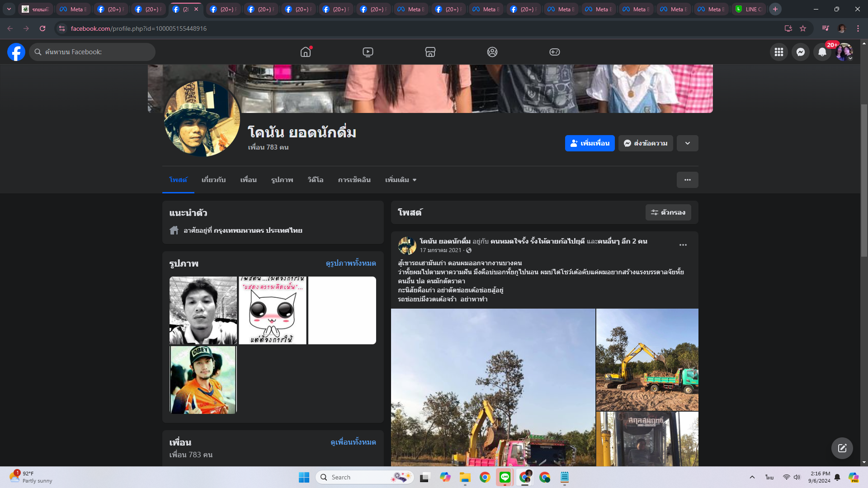
Task: Open the Watch video icon
Action: [x=368, y=52]
